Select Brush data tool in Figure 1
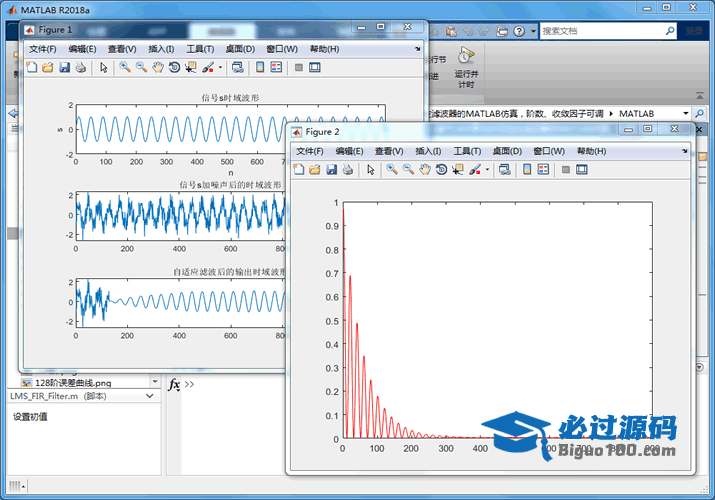The image size is (715, 500). click(208, 67)
